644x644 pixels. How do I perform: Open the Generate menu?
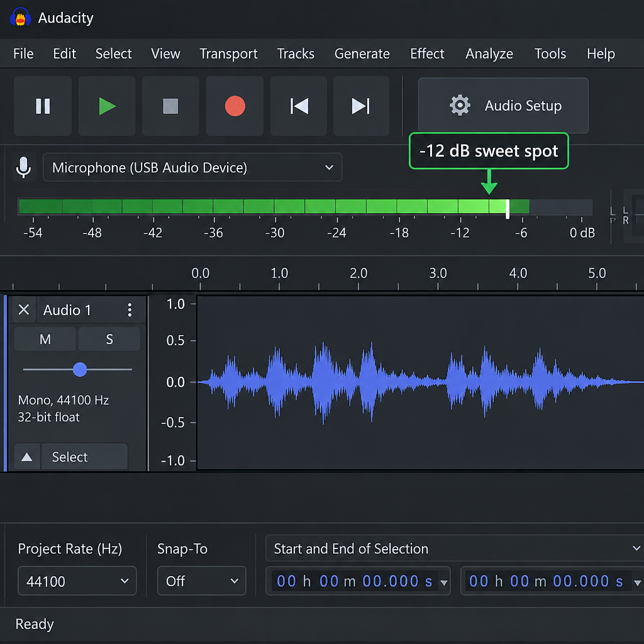point(362,53)
